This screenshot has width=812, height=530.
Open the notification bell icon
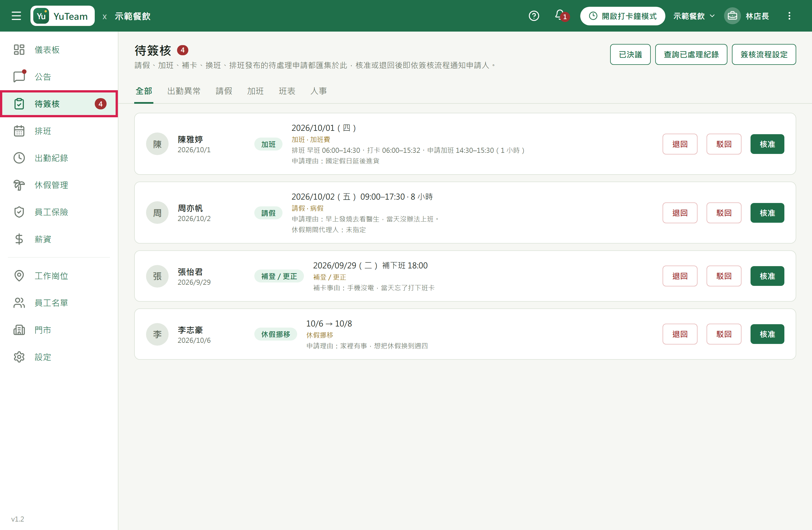coord(560,15)
